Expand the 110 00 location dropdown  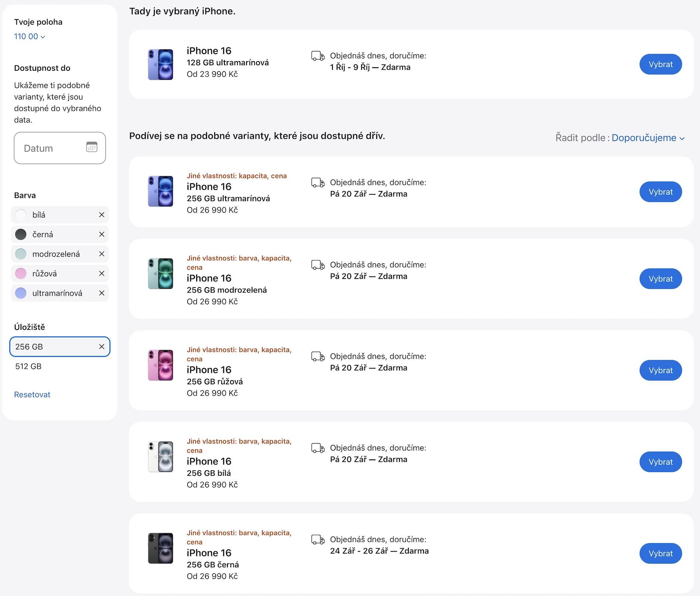[30, 37]
